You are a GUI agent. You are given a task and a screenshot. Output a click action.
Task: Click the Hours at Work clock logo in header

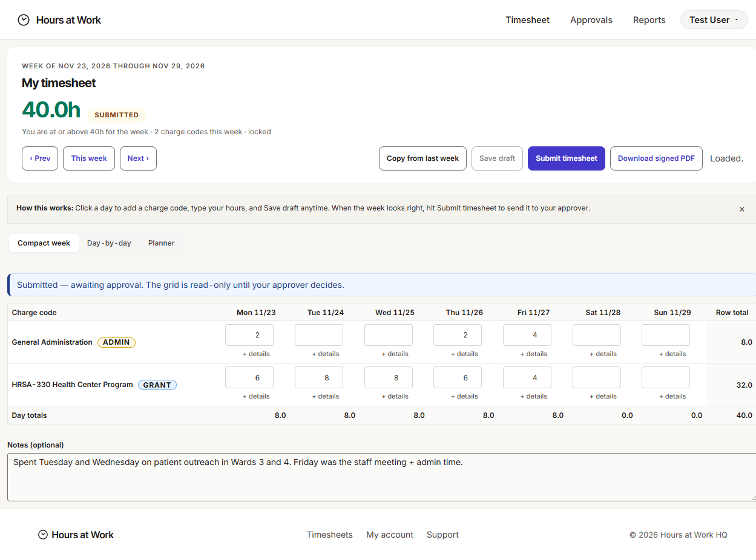click(24, 20)
